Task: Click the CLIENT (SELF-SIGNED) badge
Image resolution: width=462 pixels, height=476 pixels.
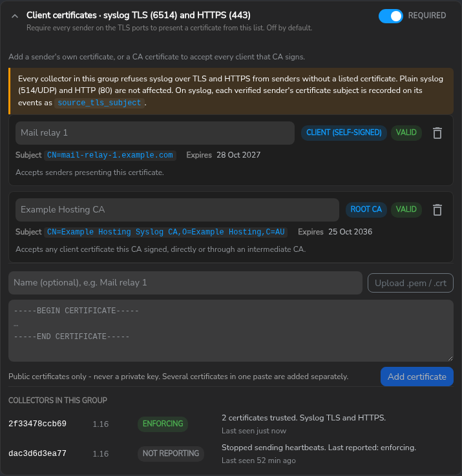Action: [344, 132]
